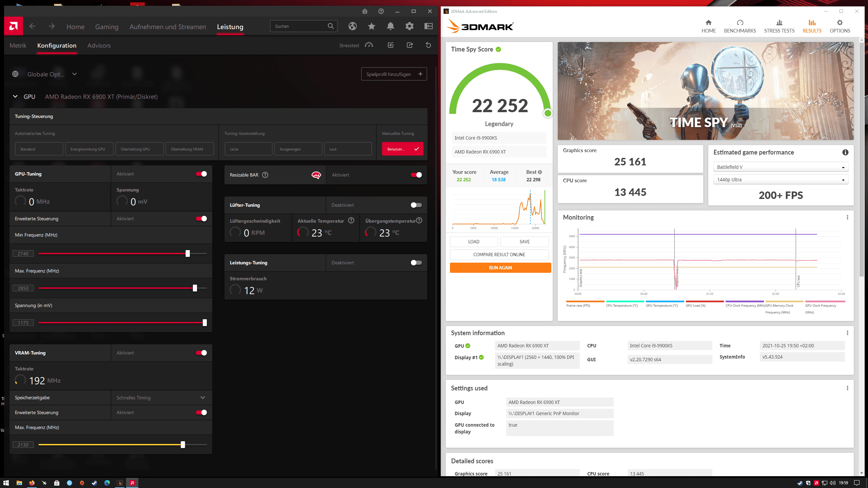
Task: Open AMD settings gear icon
Action: (410, 26)
